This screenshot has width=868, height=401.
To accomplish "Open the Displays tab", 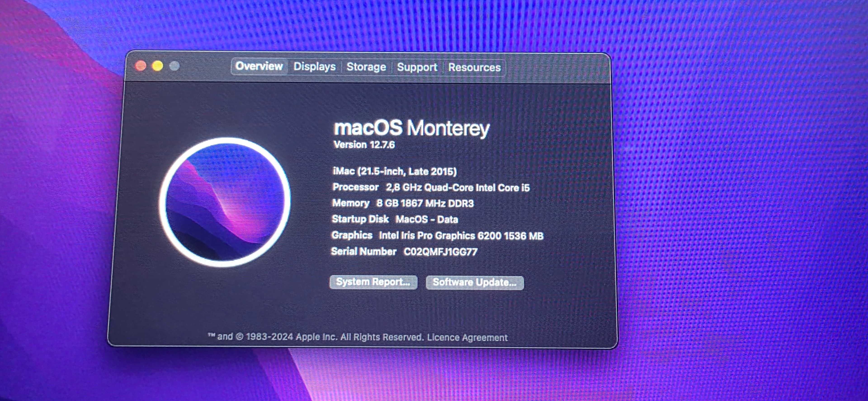I will pos(314,66).
